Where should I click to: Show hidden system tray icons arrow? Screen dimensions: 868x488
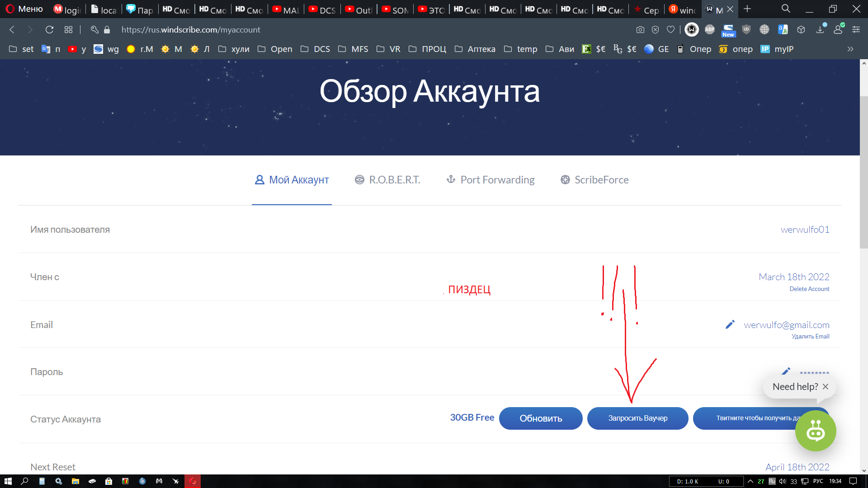[750, 481]
